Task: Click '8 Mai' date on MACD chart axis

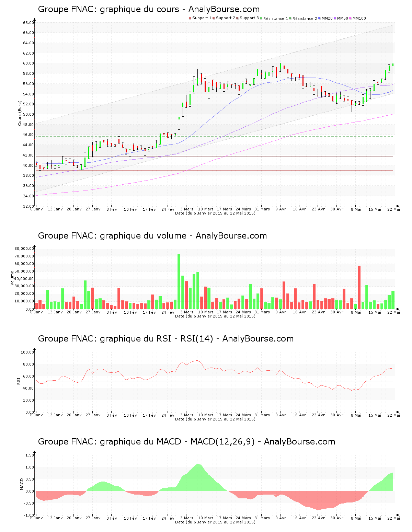Action: click(356, 518)
